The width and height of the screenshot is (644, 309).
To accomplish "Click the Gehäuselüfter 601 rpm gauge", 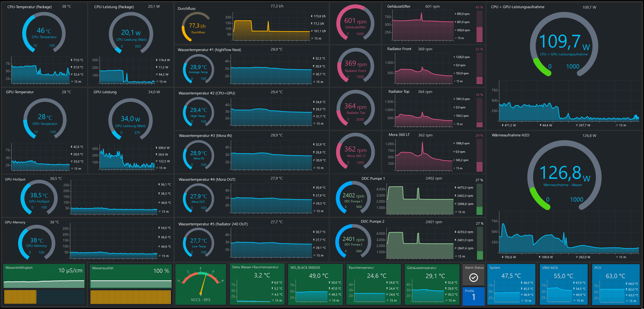I will click(355, 23).
